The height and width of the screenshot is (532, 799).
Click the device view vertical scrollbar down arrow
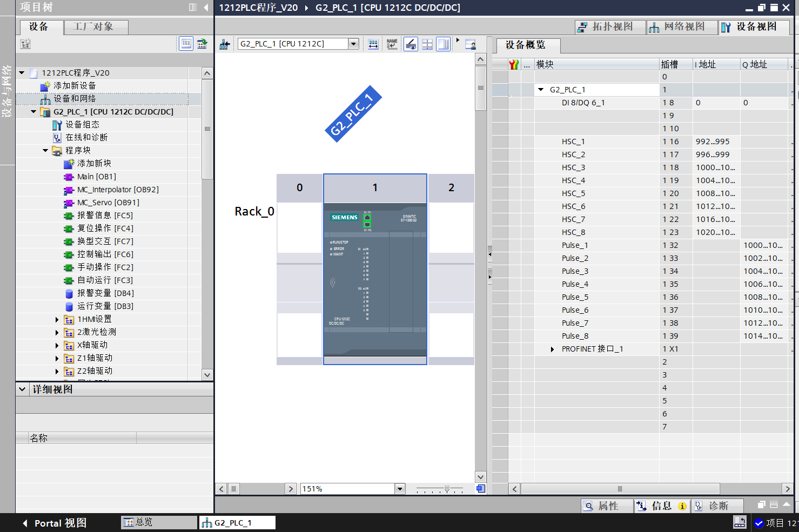[481, 477]
